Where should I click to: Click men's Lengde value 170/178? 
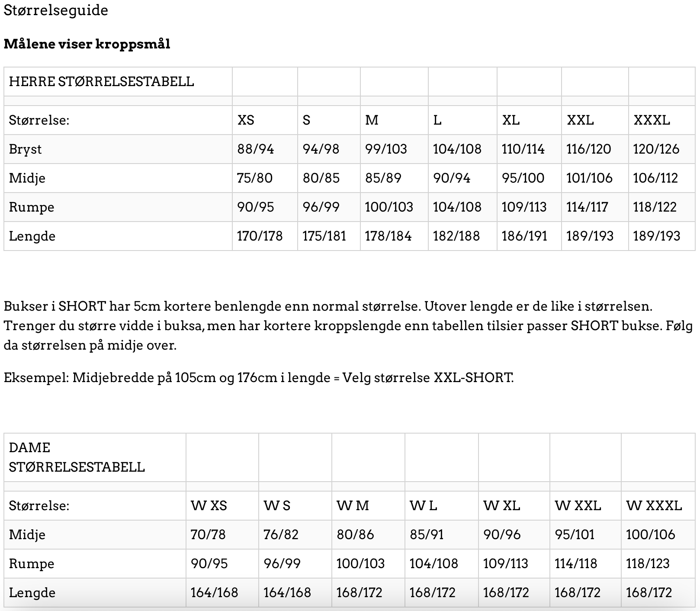(260, 236)
